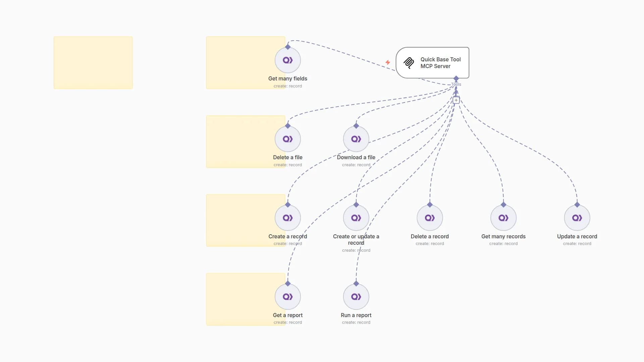Click the red lightning bolt trigger icon
644x362 pixels.
click(x=388, y=62)
